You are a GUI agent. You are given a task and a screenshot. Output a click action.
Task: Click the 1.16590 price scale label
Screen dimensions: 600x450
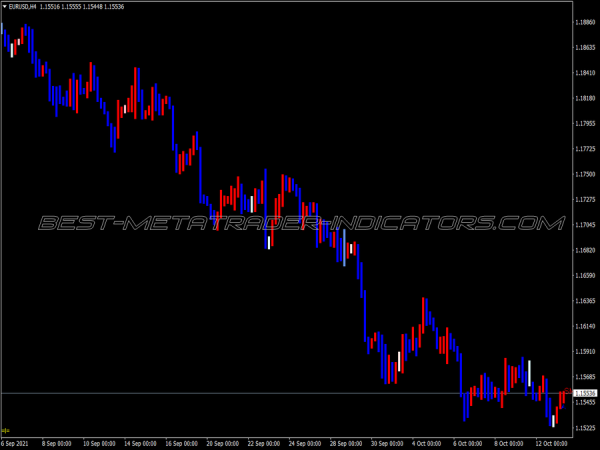(585, 276)
